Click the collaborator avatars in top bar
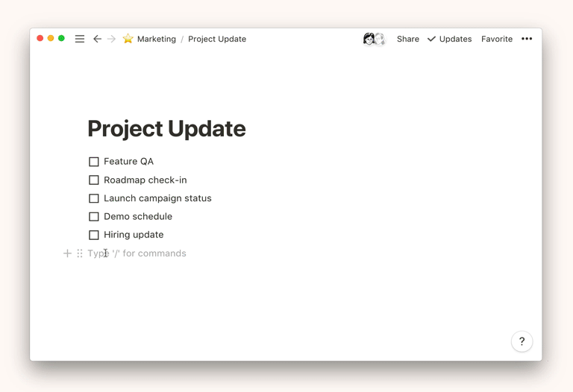573x392 pixels. [374, 39]
